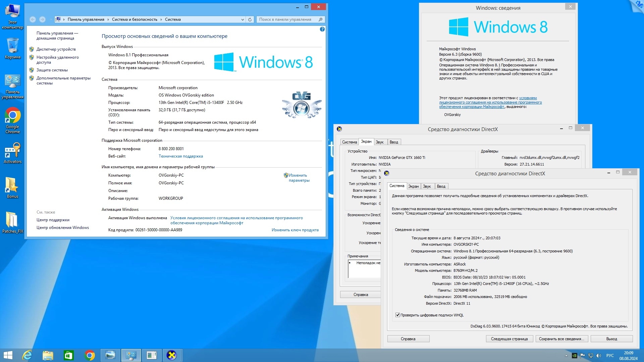The height and width of the screenshot is (362, 644).
Task: Click the refresh button in address bar
Action: point(250,19)
